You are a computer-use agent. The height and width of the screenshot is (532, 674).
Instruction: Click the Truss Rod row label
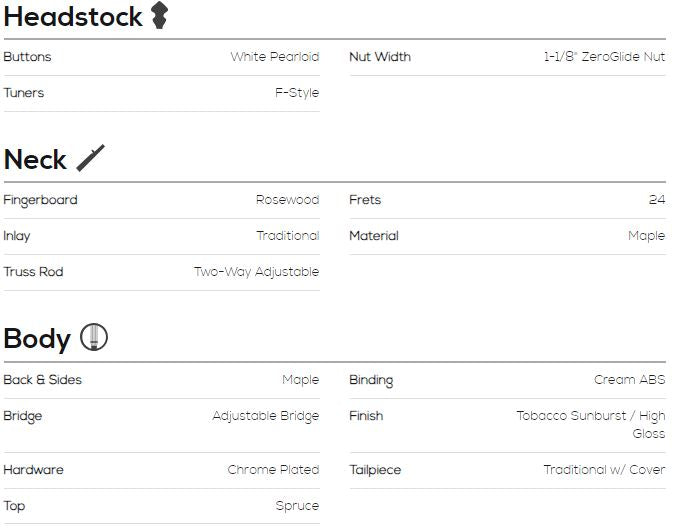pyautogui.click(x=34, y=272)
